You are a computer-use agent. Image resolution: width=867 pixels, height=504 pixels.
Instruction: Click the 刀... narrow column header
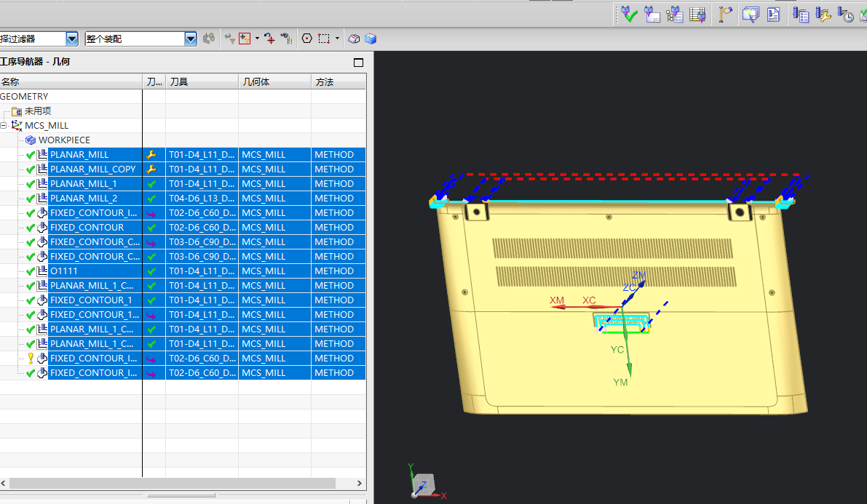coord(154,81)
